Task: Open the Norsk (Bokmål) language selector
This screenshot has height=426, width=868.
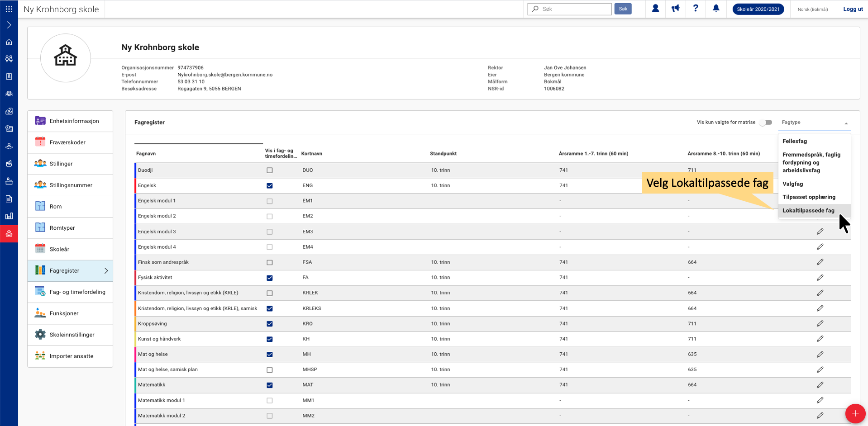Action: point(812,9)
